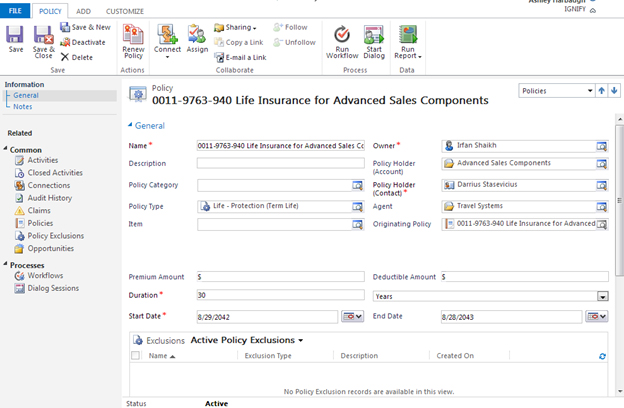Click the Deactivate button
This screenshot has height=408, width=624.
click(x=83, y=42)
